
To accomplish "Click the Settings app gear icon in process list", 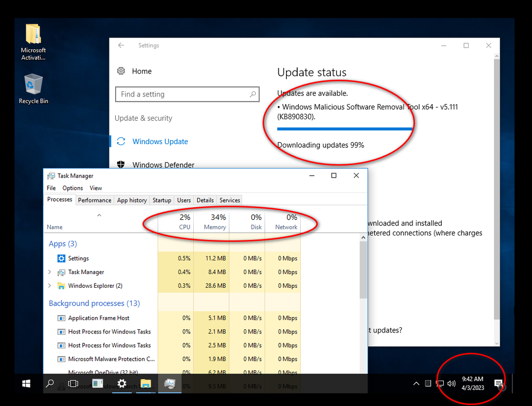I will [x=61, y=258].
